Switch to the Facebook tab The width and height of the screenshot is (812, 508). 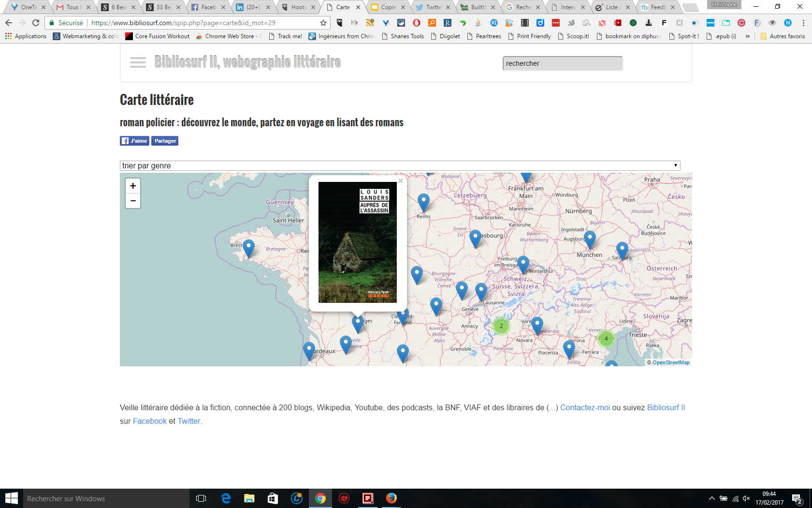208,7
